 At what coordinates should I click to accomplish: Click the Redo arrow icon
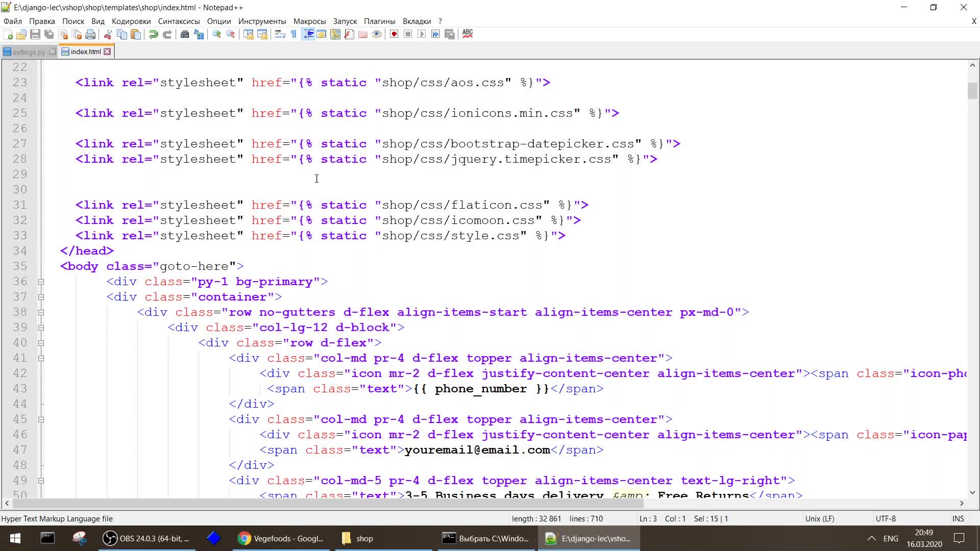[x=167, y=34]
